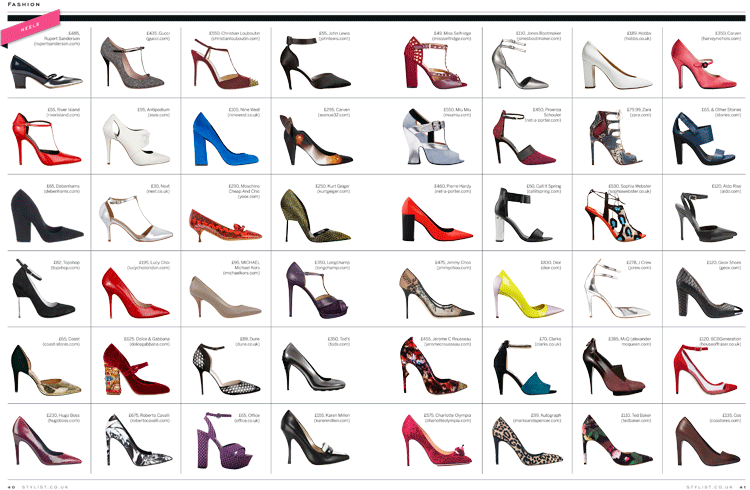
Task: Click the FASHION section heading
Action: pyautogui.click(x=24, y=4)
